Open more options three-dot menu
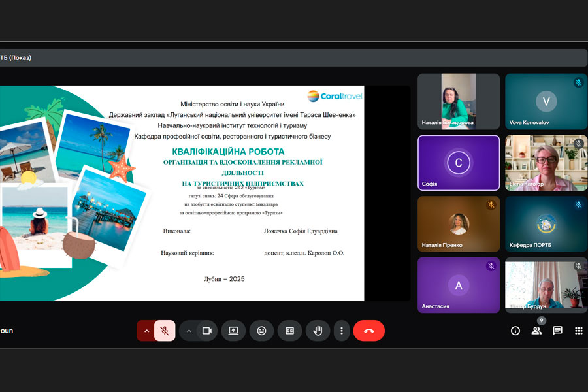 (341, 331)
